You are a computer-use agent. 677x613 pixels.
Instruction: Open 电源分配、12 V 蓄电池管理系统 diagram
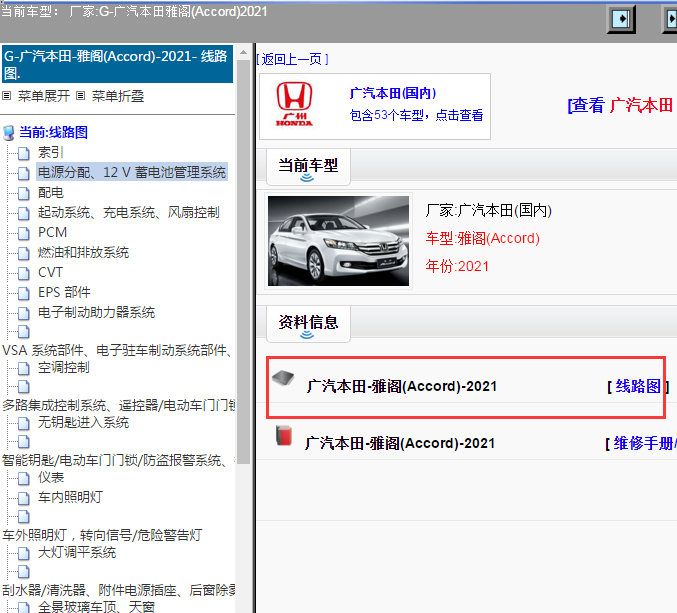[x=132, y=172]
